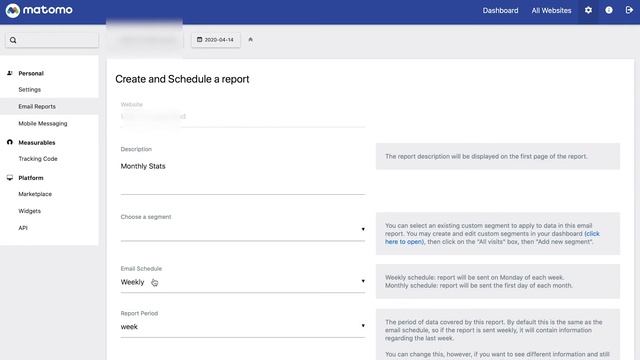Click the Measurables section icon

point(10,142)
